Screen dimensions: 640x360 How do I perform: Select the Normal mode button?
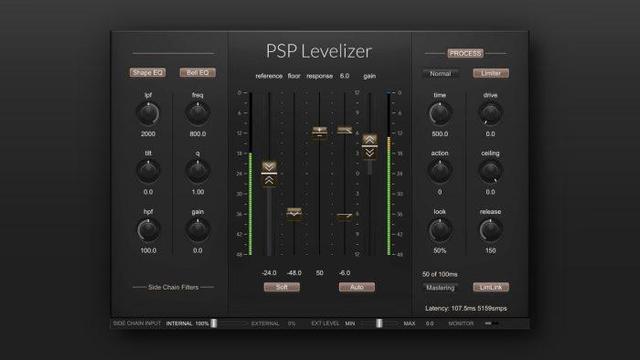[x=440, y=73]
